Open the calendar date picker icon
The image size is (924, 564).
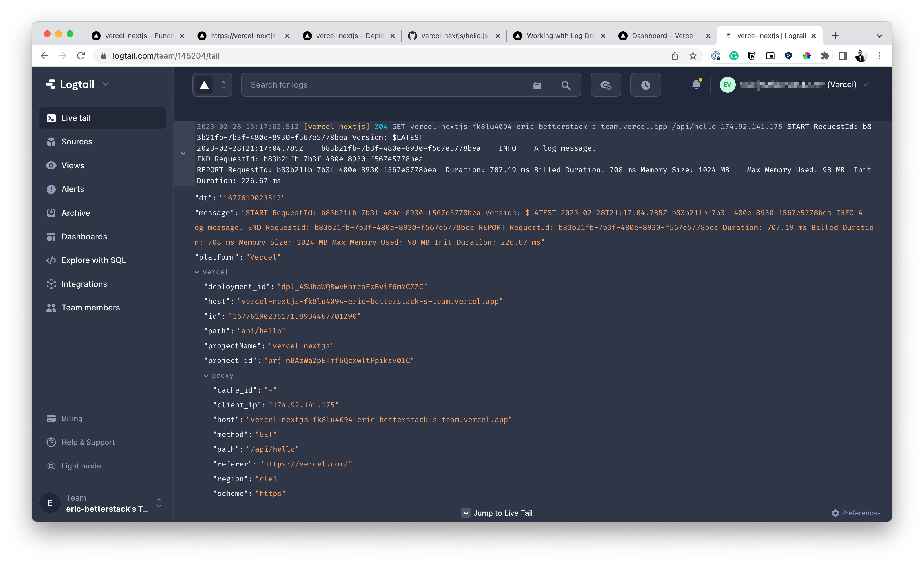(x=537, y=85)
